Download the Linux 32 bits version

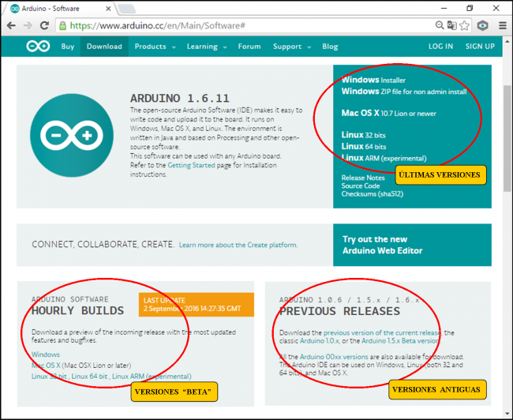[364, 135]
